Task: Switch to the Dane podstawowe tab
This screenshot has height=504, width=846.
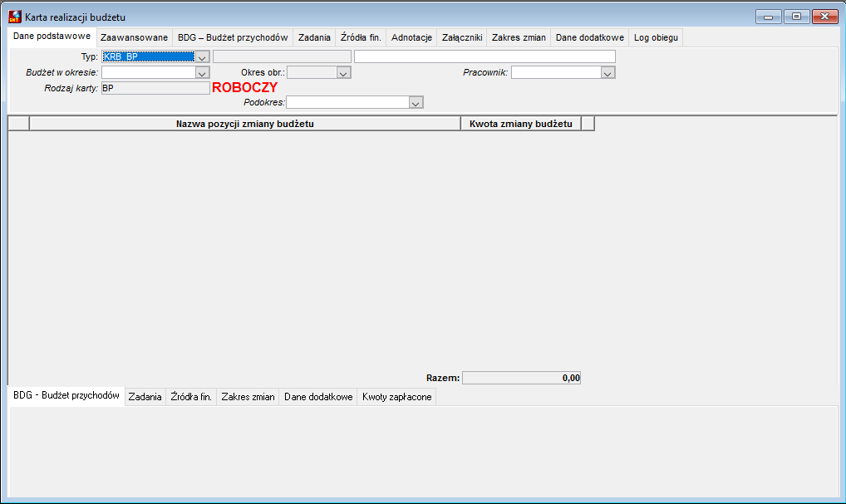Action: pos(52,36)
